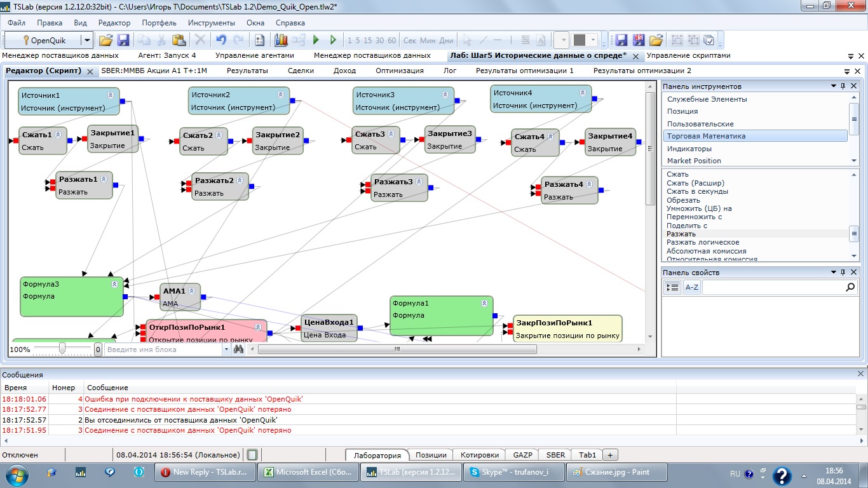
Task: Click the block name search input field
Action: click(164, 349)
